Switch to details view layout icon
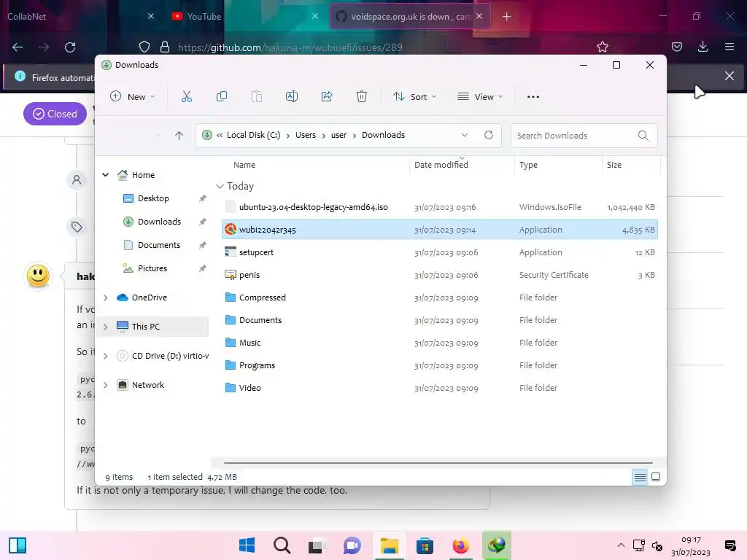The height and width of the screenshot is (560, 747). (640, 477)
